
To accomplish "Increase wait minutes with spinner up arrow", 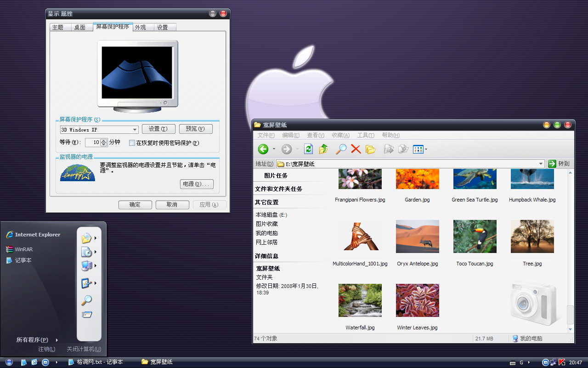I will (104, 141).
